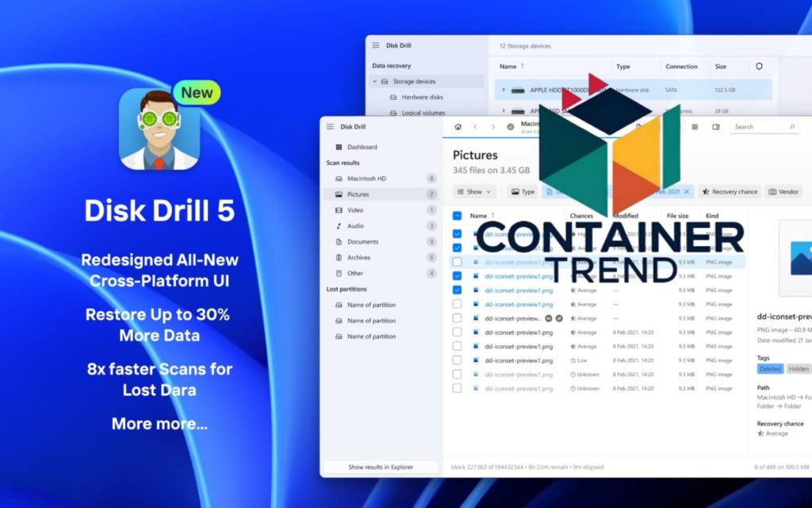Click the '12 Storage devices' title text
This screenshot has height=508, width=812.
point(525,45)
